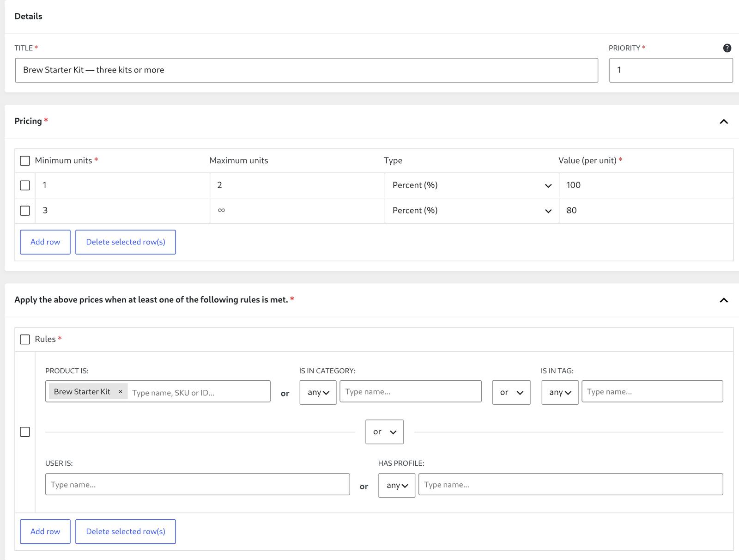Image resolution: width=739 pixels, height=560 pixels.
Task: Click the Has Profile name field
Action: tap(571, 484)
